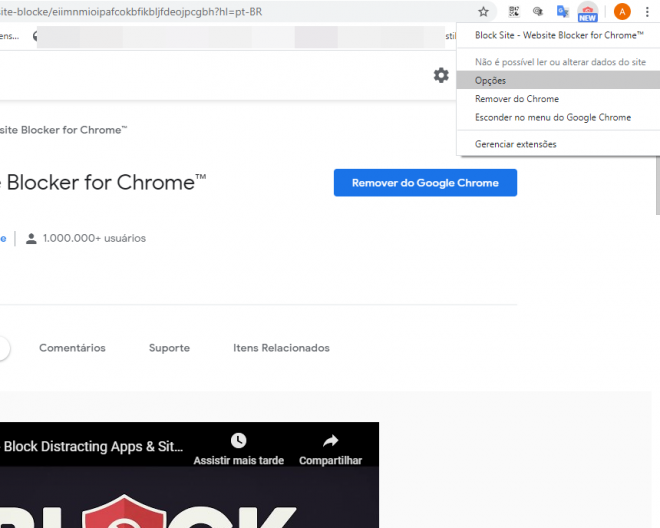Image resolution: width=660 pixels, height=528 pixels.
Task: Click the page's vertical scrollbar
Action: click(657, 185)
